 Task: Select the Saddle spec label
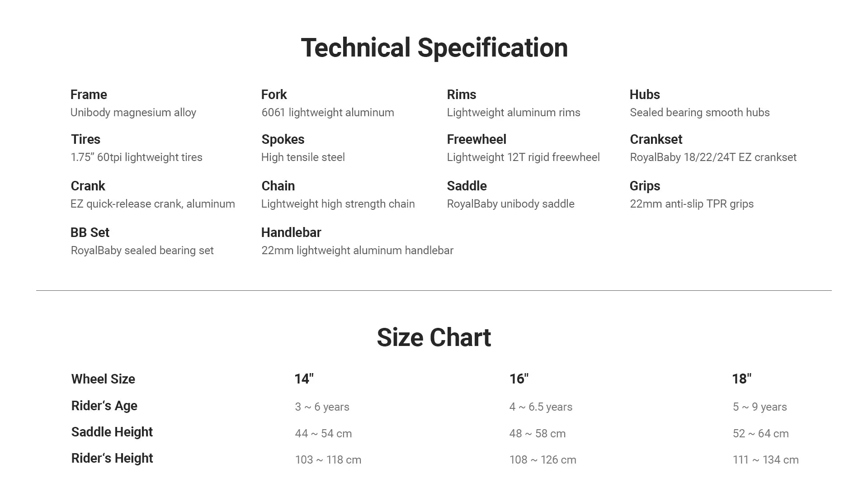[467, 186]
